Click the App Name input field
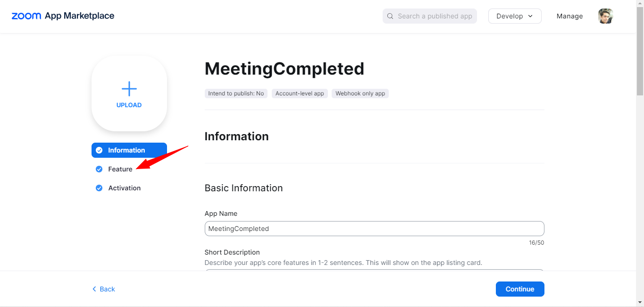 (374, 229)
